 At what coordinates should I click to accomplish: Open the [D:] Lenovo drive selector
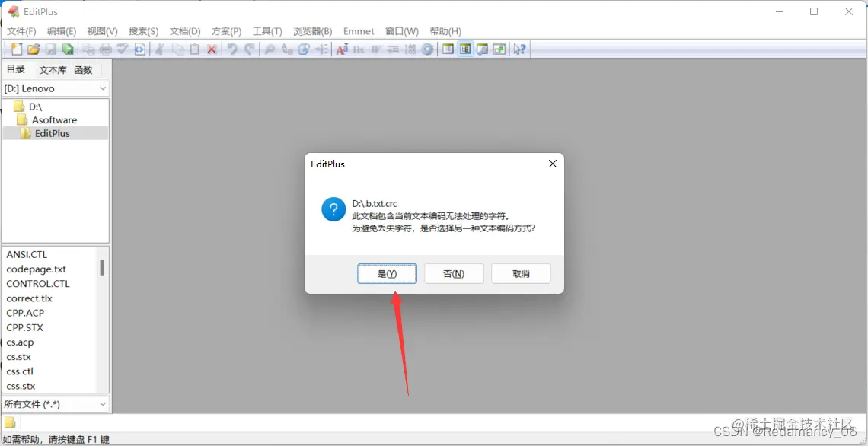click(x=55, y=88)
